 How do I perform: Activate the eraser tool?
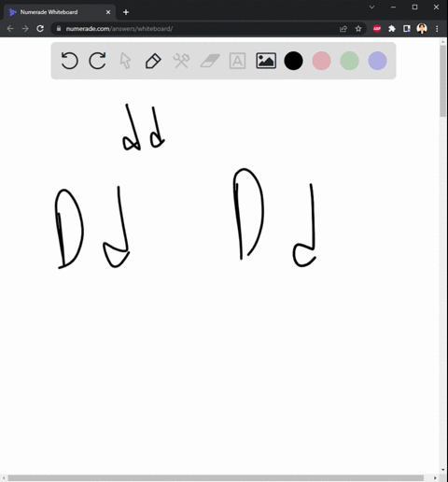[210, 61]
